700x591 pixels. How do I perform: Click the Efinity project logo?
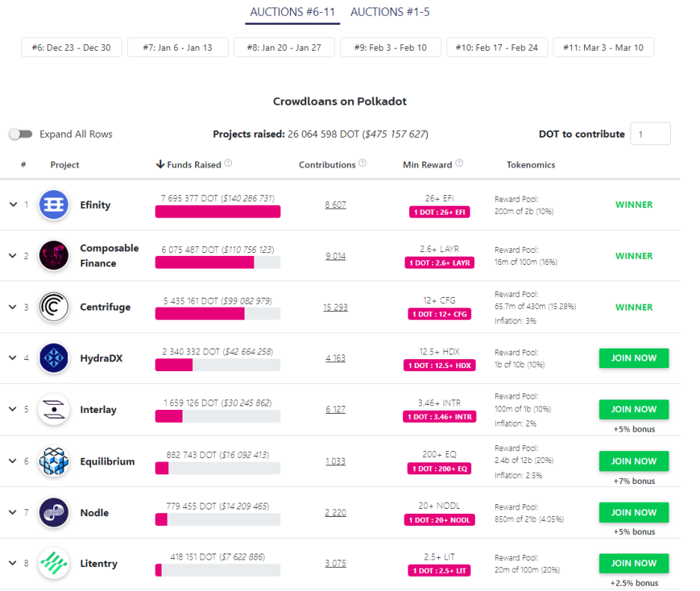tap(54, 204)
